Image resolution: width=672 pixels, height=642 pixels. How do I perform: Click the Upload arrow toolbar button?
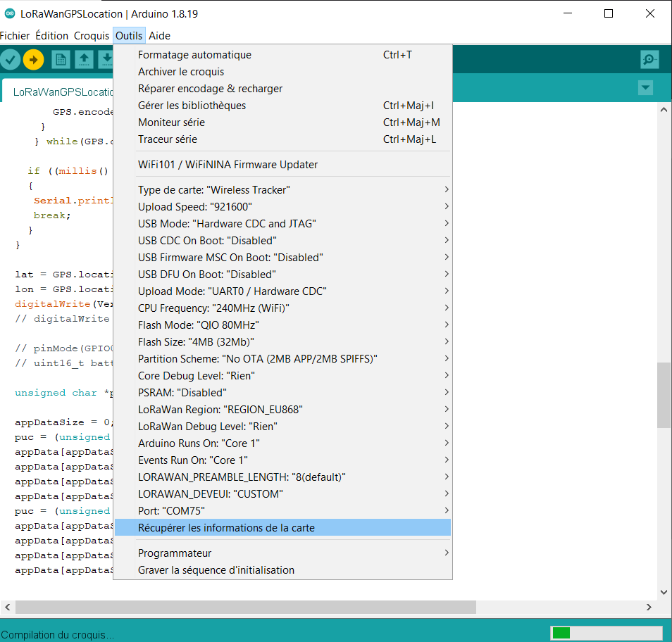[33, 60]
